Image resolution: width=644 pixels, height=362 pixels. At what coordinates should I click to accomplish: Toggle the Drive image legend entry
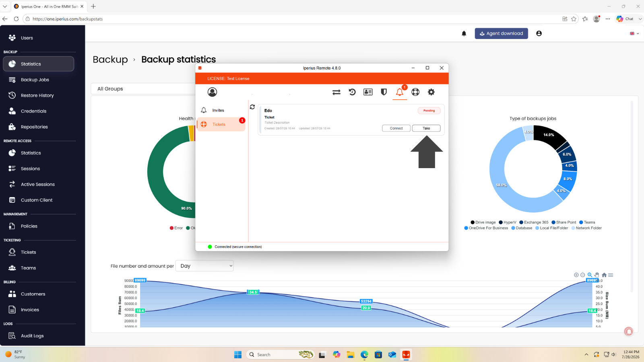[483, 222]
